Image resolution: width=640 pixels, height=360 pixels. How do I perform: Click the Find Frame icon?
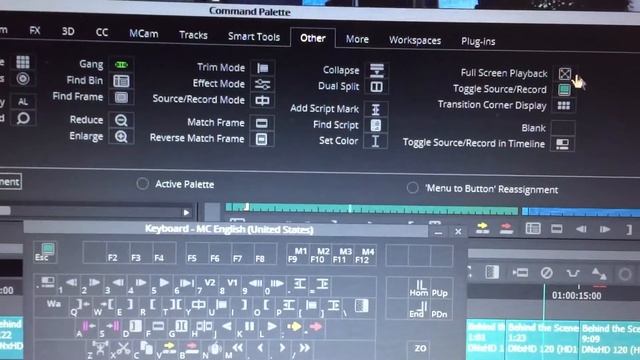(121, 97)
